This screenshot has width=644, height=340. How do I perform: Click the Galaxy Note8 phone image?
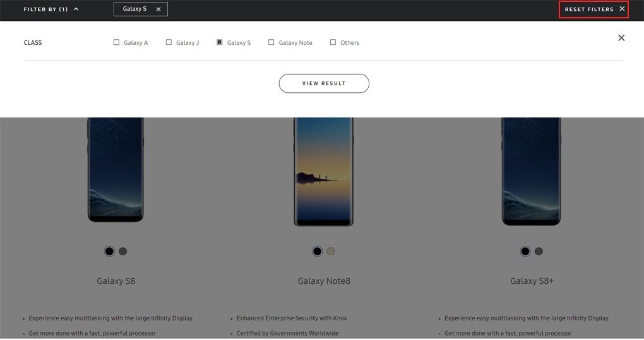[324, 171]
